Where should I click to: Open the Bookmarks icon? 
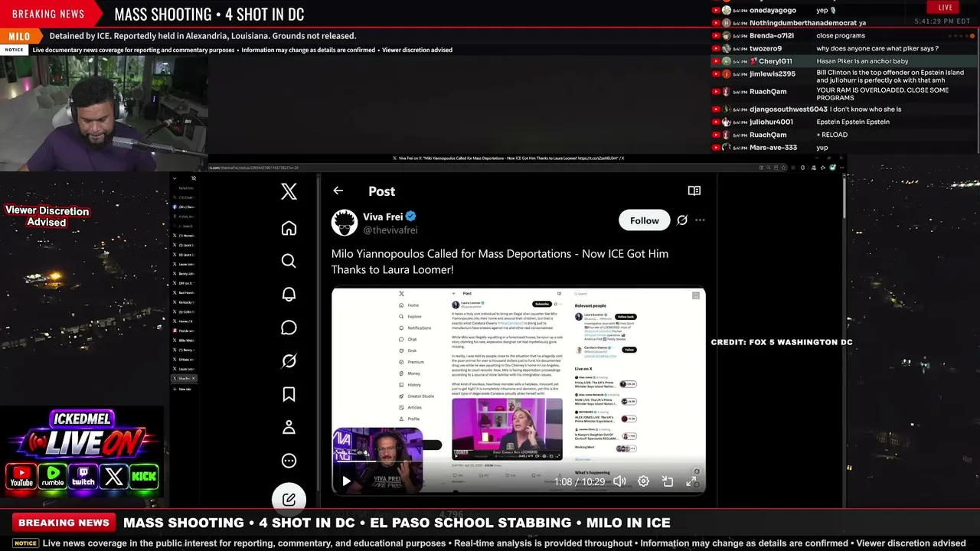tap(289, 394)
